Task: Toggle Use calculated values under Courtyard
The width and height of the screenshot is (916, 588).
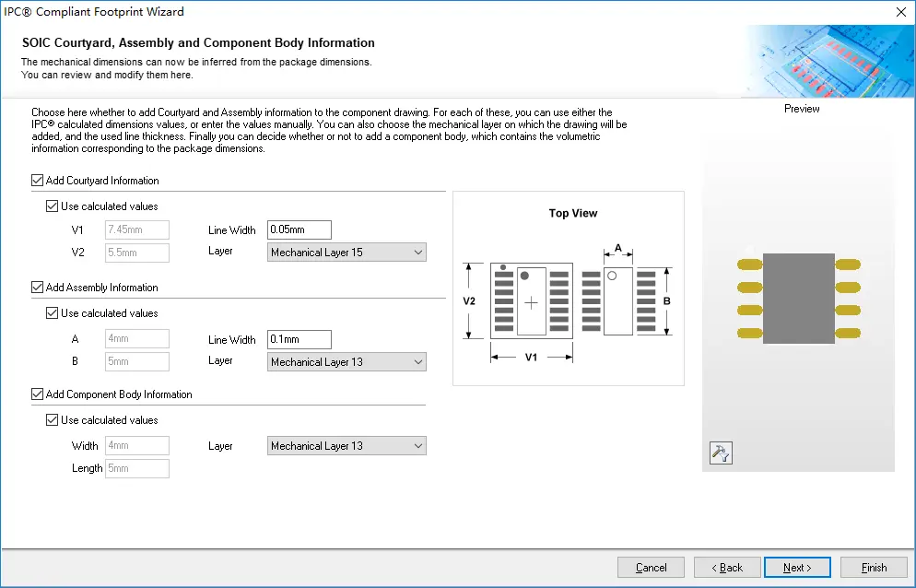Action: click(x=53, y=206)
